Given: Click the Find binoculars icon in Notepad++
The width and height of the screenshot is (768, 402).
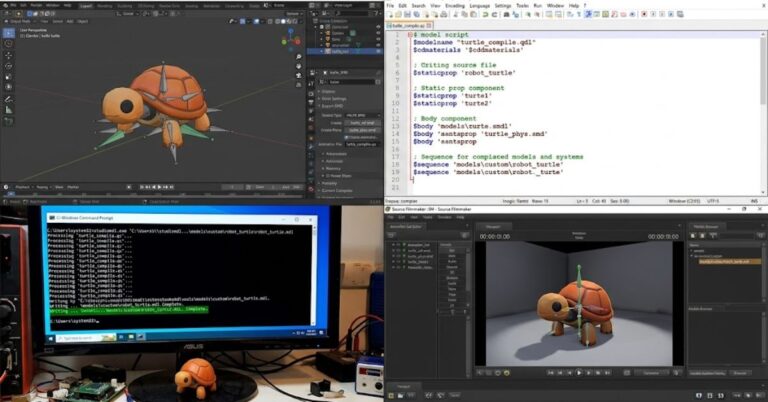Looking at the screenshot, I should [x=506, y=14].
